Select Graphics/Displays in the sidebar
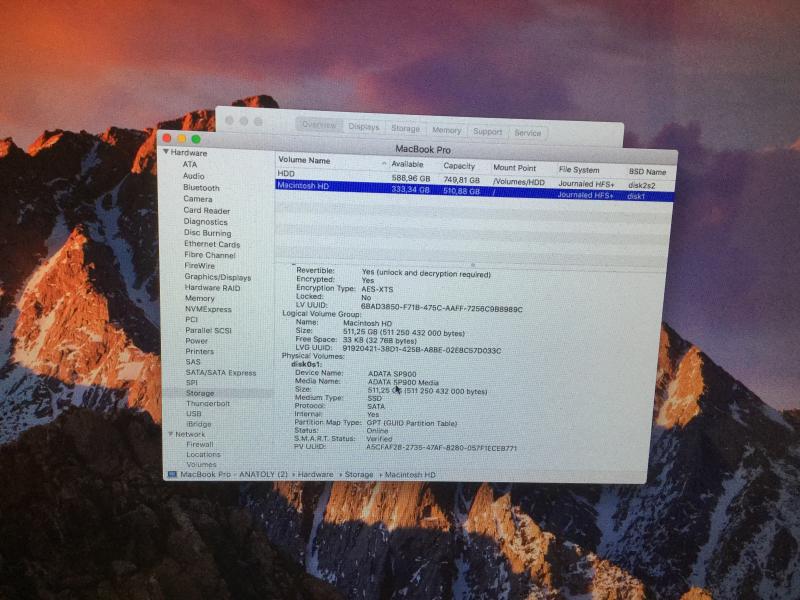The width and height of the screenshot is (800, 600). (x=218, y=277)
